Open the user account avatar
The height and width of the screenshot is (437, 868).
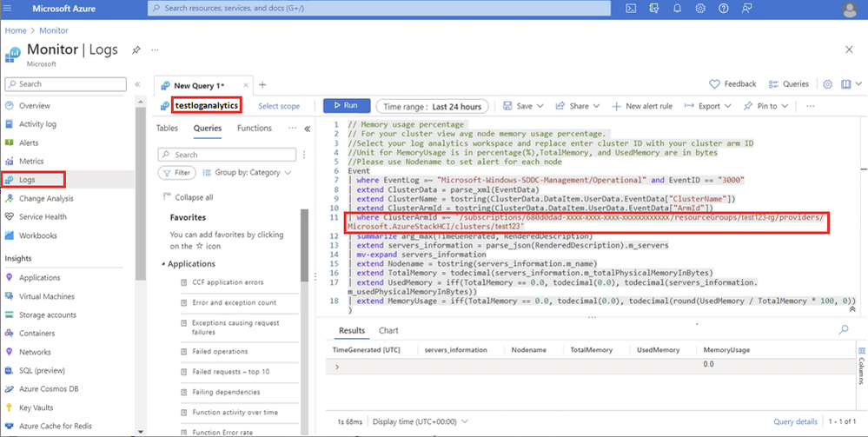[849, 9]
